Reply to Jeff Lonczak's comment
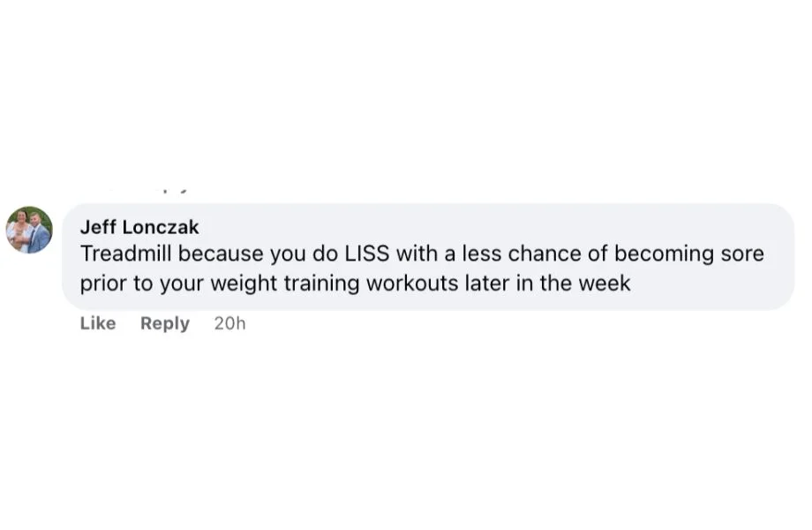The width and height of the screenshot is (812, 530). coord(164,323)
